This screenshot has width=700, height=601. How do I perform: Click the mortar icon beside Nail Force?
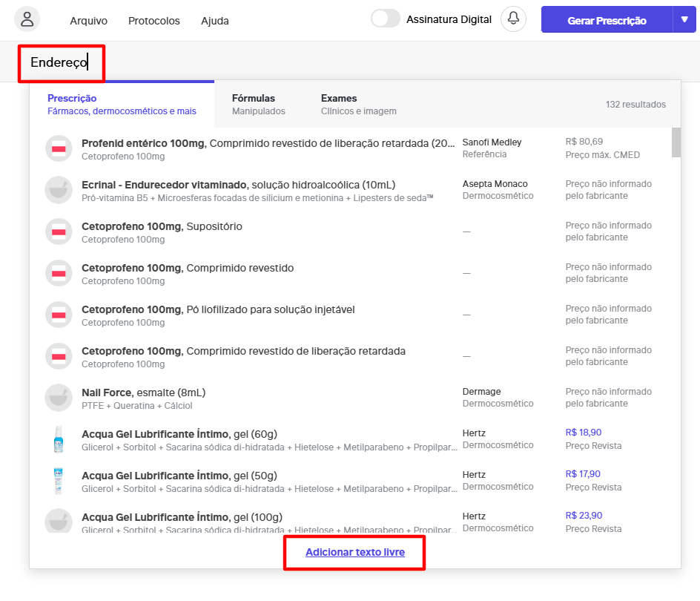click(59, 398)
